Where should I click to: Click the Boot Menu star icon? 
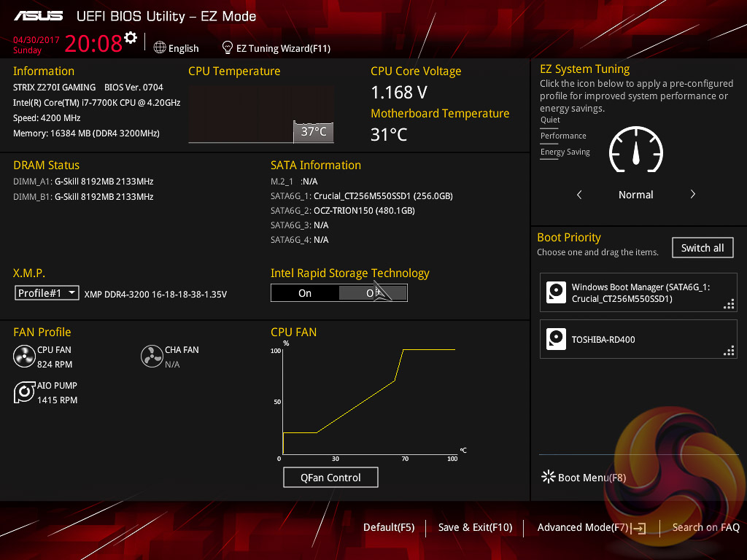pyautogui.click(x=549, y=477)
